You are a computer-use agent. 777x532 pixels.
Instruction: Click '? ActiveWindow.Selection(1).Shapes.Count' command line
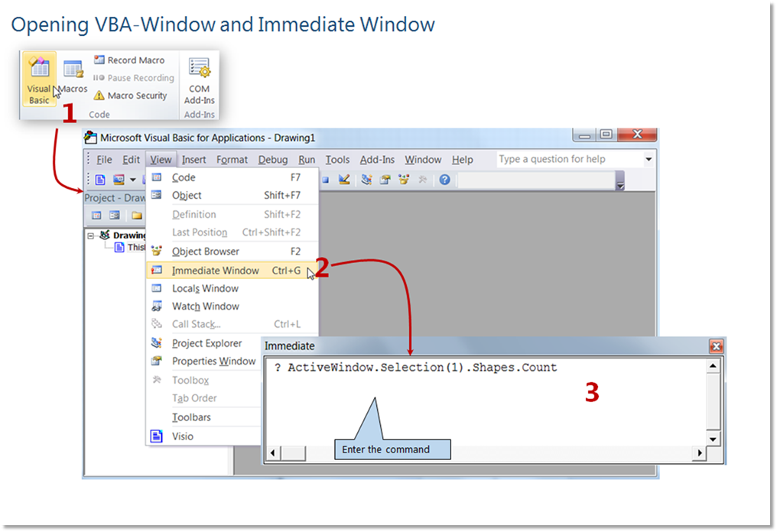416,368
